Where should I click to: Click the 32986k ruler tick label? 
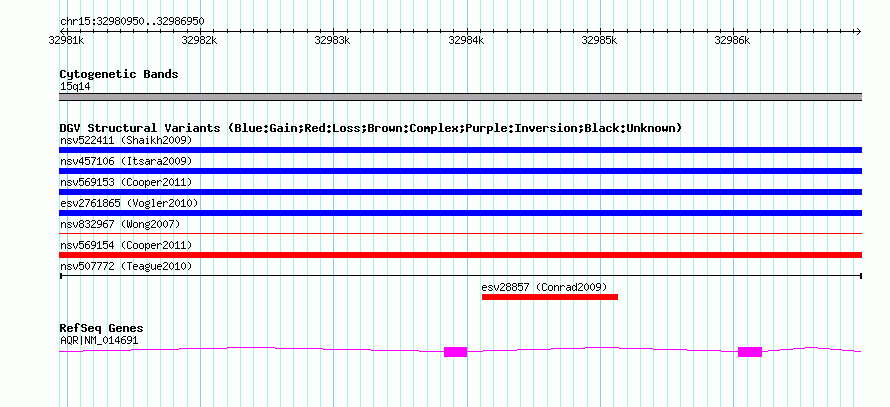733,40
